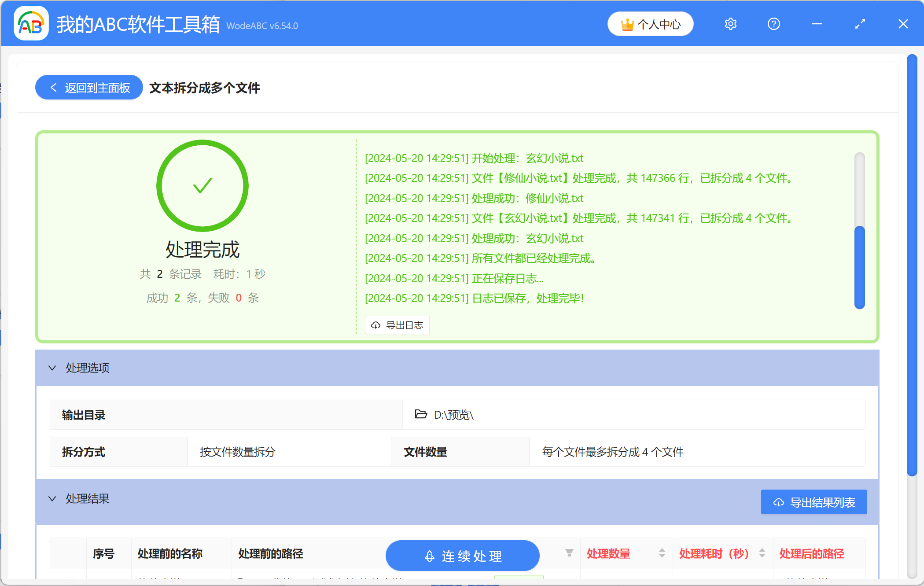Click the 导出结果列表 button
Image resolution: width=924 pixels, height=586 pixels.
pos(814,501)
